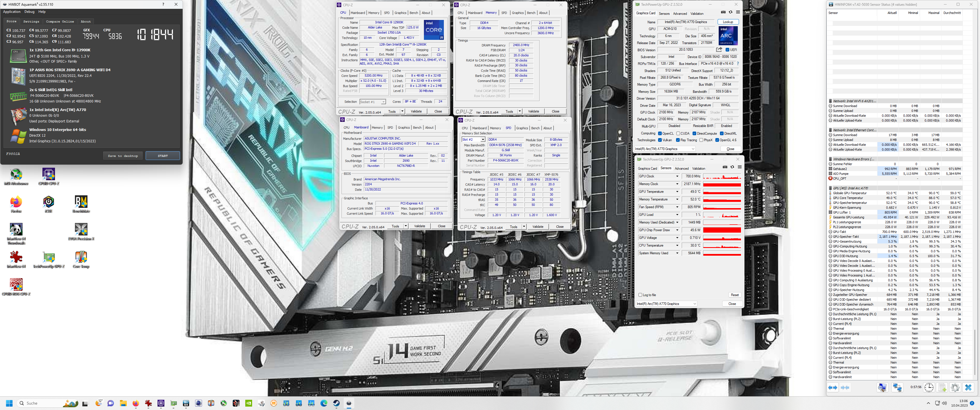Click HWiNFO sensor list vertical scrollbar
The width and height of the screenshot is (980, 410).
[x=975, y=352]
